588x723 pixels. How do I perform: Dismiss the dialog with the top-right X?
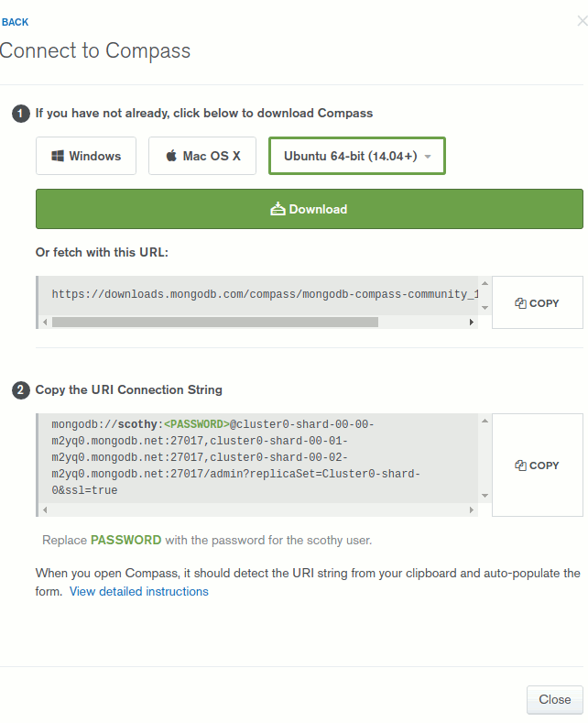pyautogui.click(x=582, y=20)
